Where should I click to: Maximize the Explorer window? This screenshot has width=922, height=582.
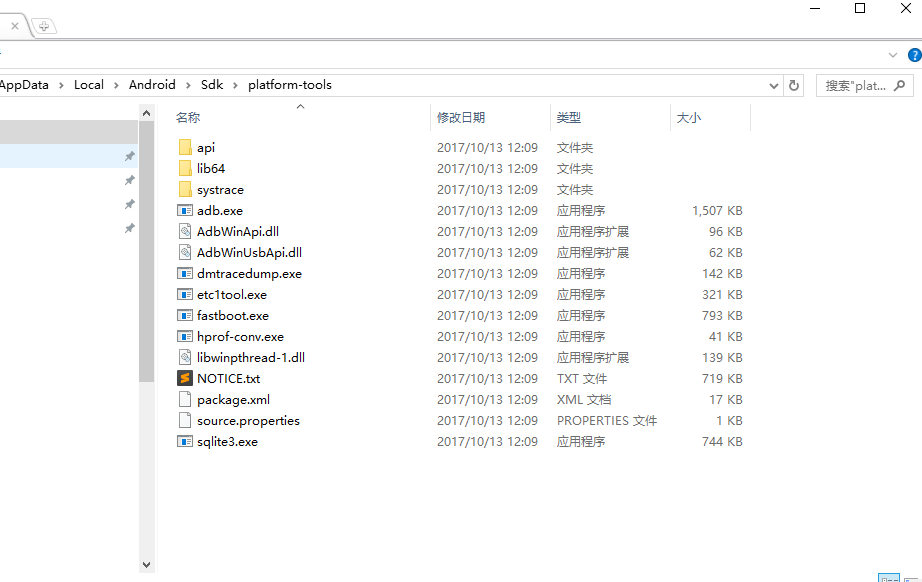click(860, 8)
